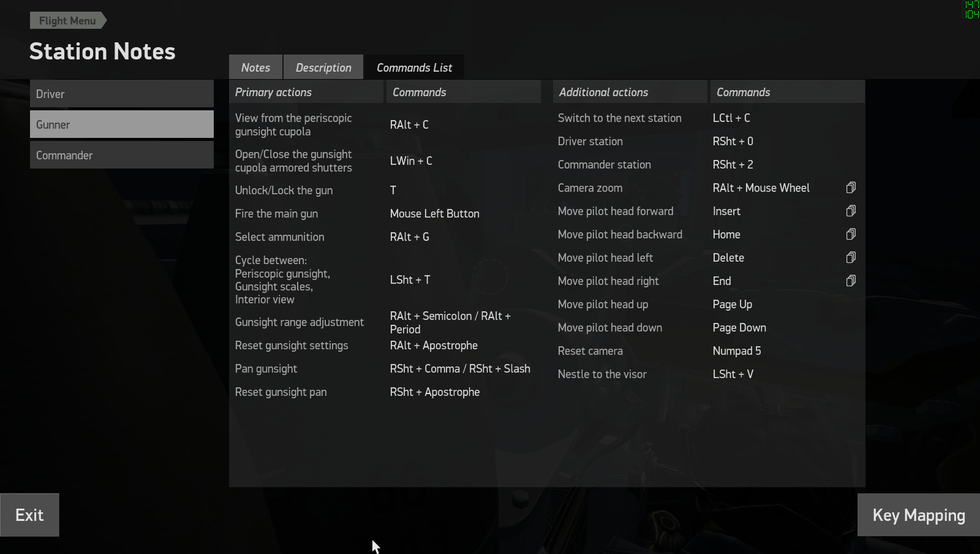Open the Notes tab
The width and height of the screenshot is (980, 554).
click(255, 67)
